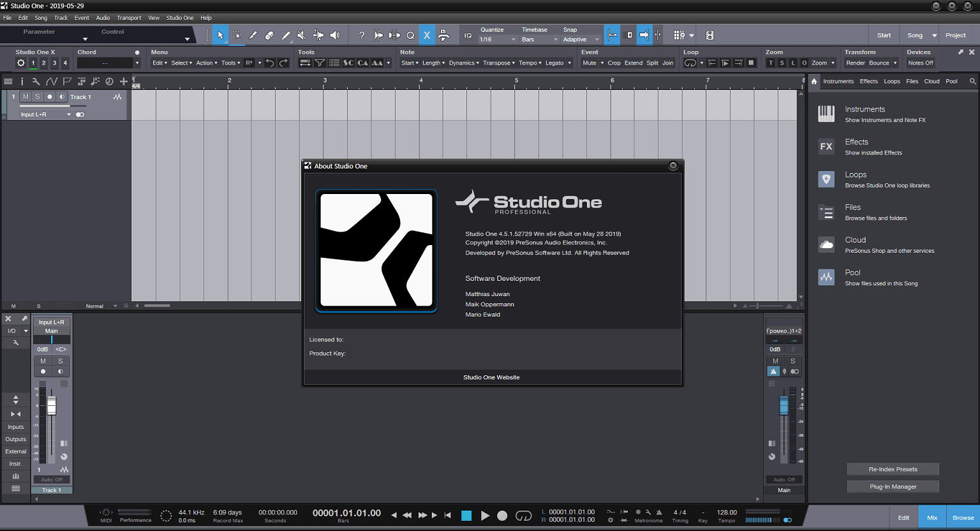Expand the Song page dropdown arrow
Screen dimensions: 980x531
(x=934, y=36)
